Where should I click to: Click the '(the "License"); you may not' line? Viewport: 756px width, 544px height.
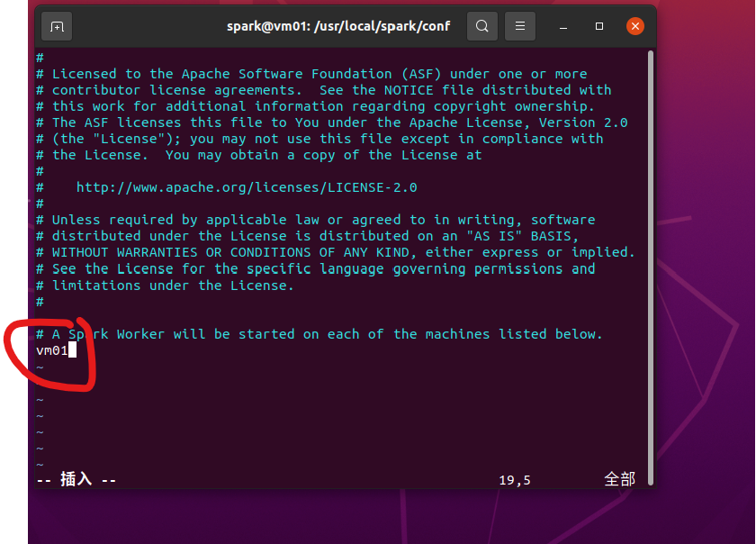pyautogui.click(x=319, y=139)
